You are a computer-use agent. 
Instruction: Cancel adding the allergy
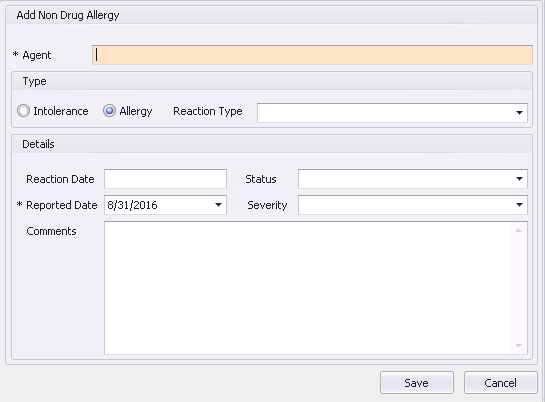point(501,383)
